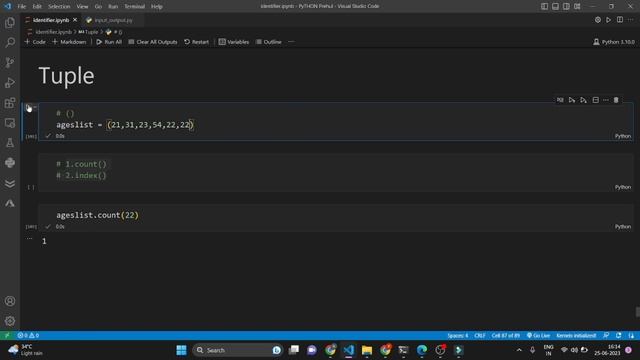Open the Extensions view
This screenshot has width=640, height=360.
(x=10, y=102)
